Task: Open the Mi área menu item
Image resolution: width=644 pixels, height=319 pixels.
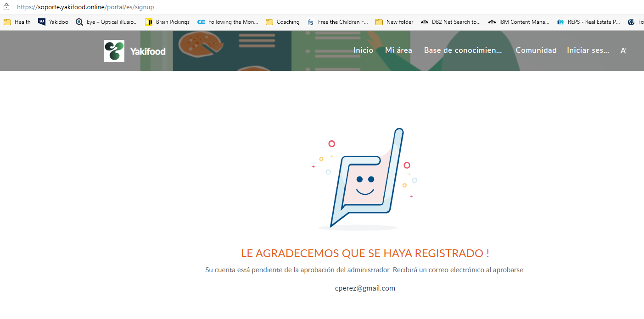Action: click(x=398, y=50)
